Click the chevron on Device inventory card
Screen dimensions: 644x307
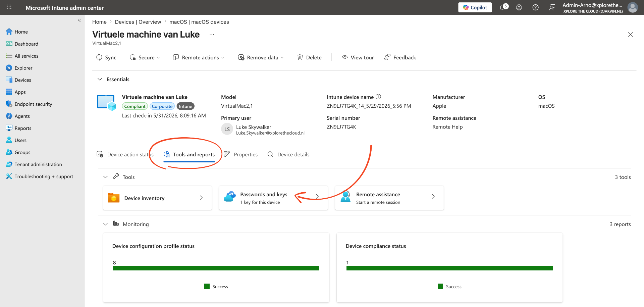(201, 198)
